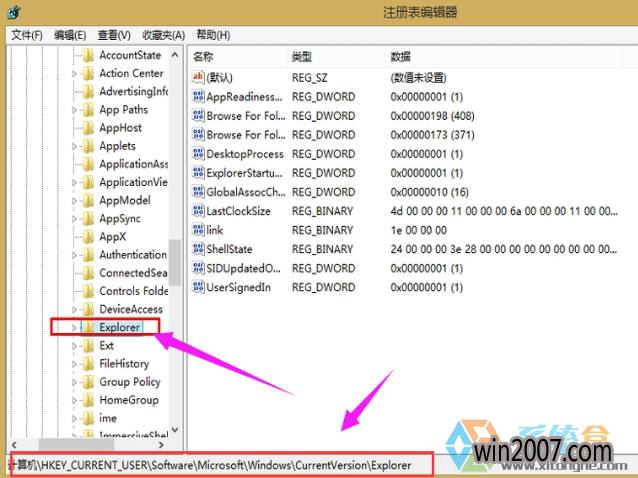Expand the DeviceAccess tree node
This screenshot has width=638, height=478.
(x=74, y=310)
